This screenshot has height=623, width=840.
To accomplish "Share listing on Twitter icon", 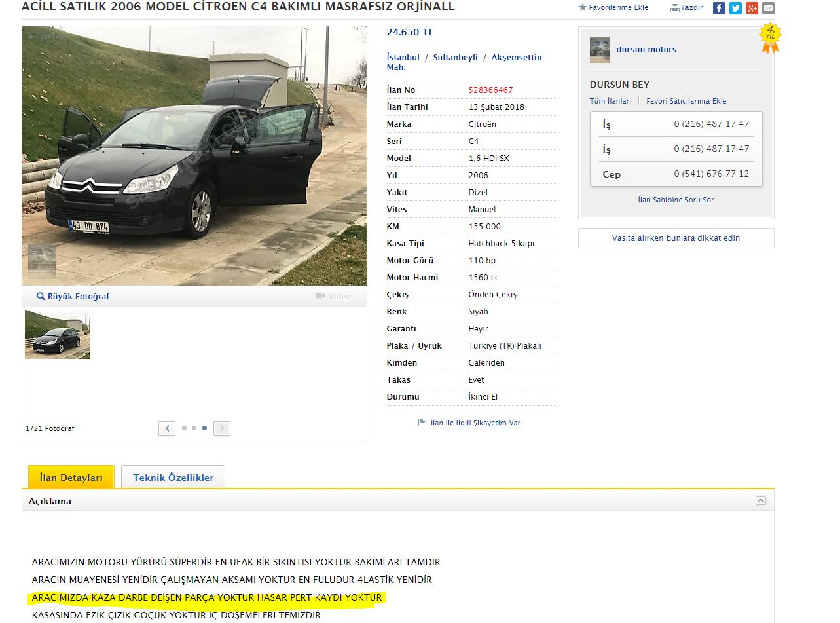I will click(735, 9).
